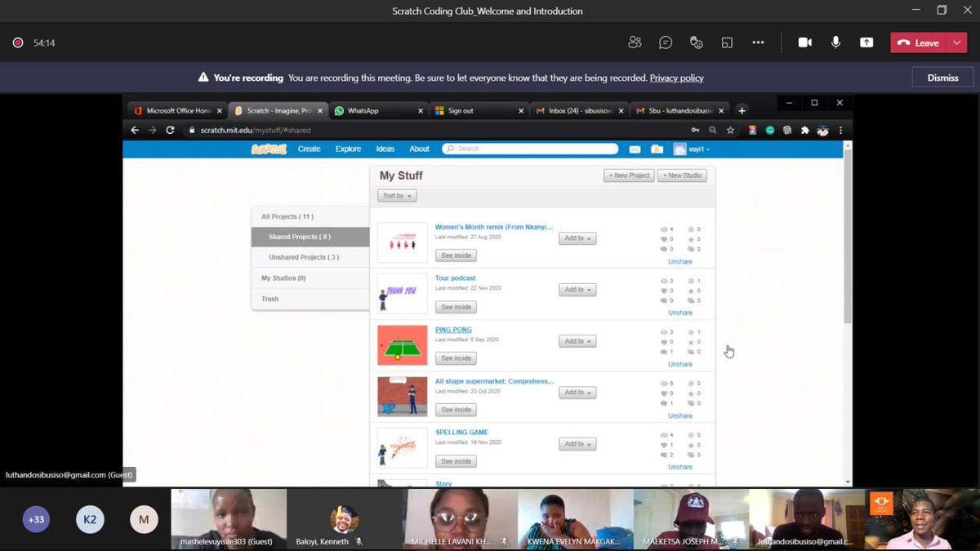Viewport: 980px width, 551px height.
Task: Leave the Teams meeting
Action: click(918, 42)
